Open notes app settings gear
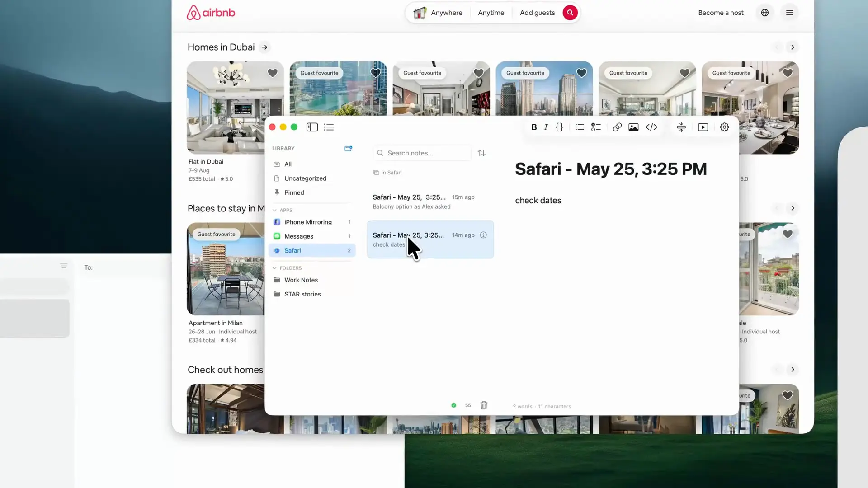 [724, 127]
